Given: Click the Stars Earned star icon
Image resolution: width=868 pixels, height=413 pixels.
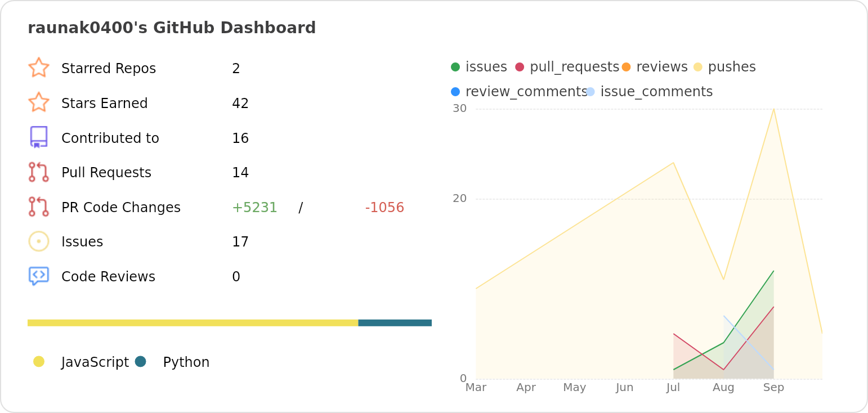Looking at the screenshot, I should pyautogui.click(x=39, y=102).
